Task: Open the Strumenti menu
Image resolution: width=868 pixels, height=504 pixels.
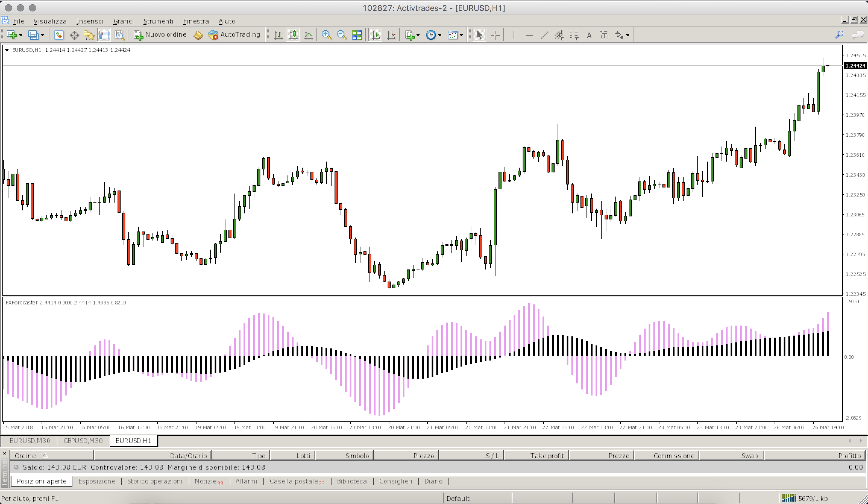Action: point(158,21)
